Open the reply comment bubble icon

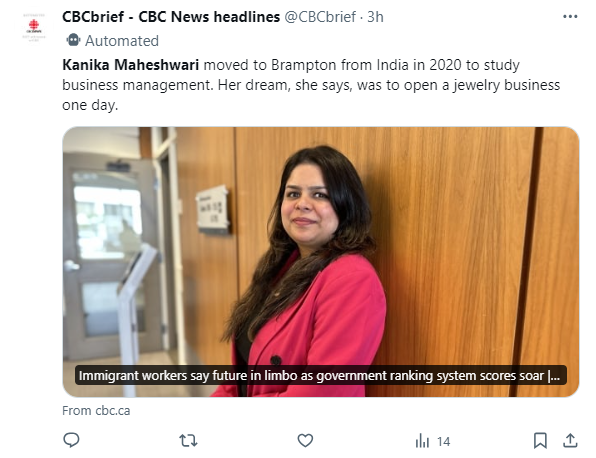(x=71, y=440)
